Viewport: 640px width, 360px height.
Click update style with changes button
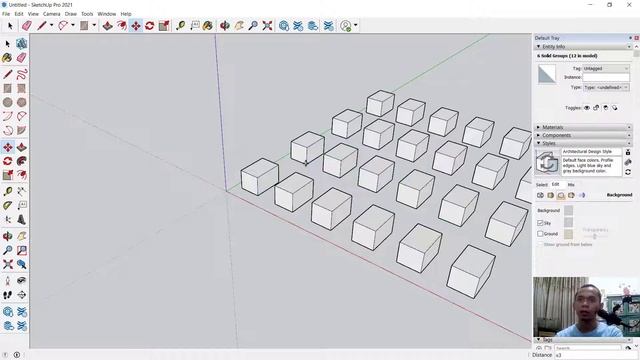pyautogui.click(x=628, y=172)
